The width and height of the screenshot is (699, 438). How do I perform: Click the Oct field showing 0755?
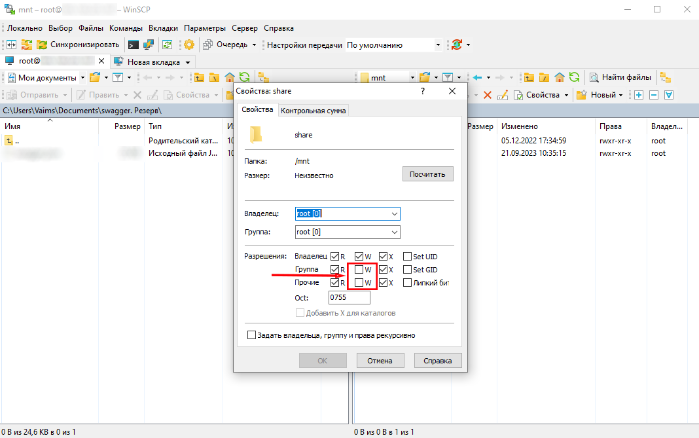coord(350,298)
